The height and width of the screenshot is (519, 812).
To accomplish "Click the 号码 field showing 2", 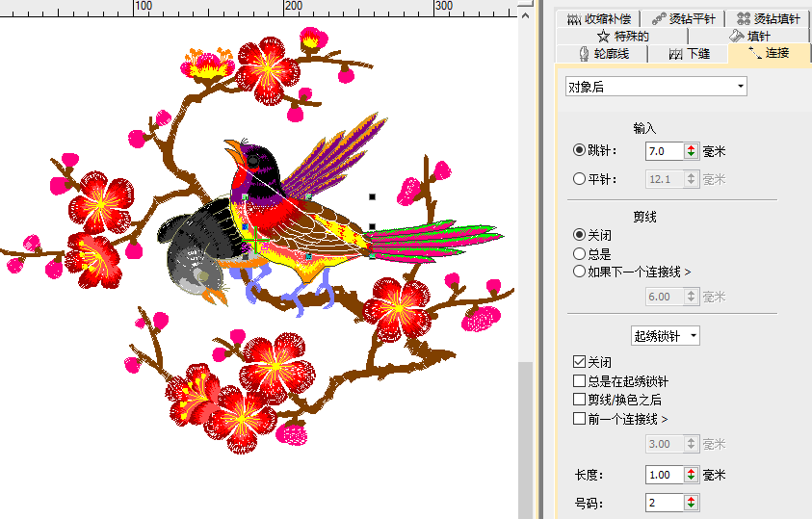I will point(665,503).
